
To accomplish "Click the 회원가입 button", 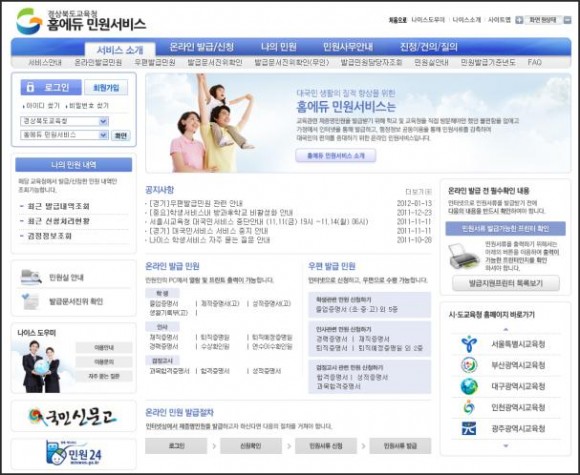I will [106, 87].
